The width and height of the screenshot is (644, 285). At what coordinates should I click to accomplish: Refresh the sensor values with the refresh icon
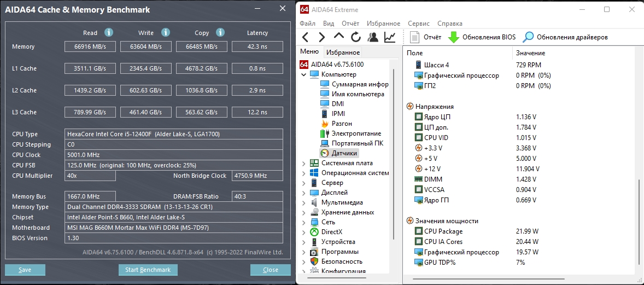pyautogui.click(x=356, y=37)
